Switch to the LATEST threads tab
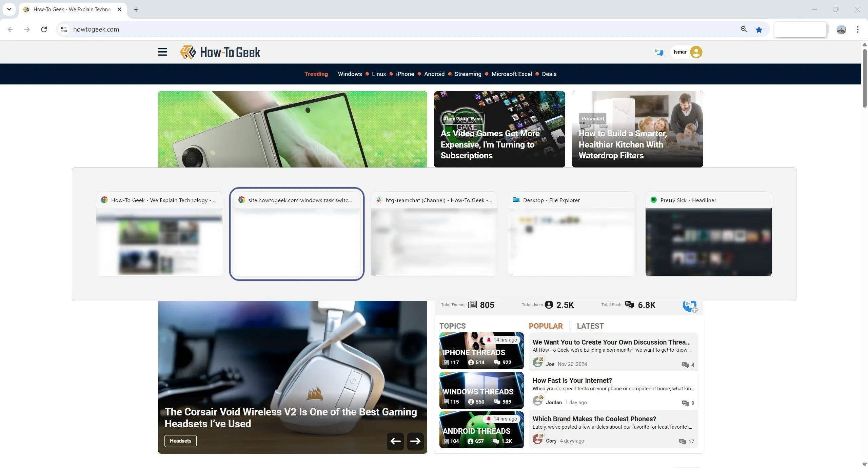 [590, 326]
